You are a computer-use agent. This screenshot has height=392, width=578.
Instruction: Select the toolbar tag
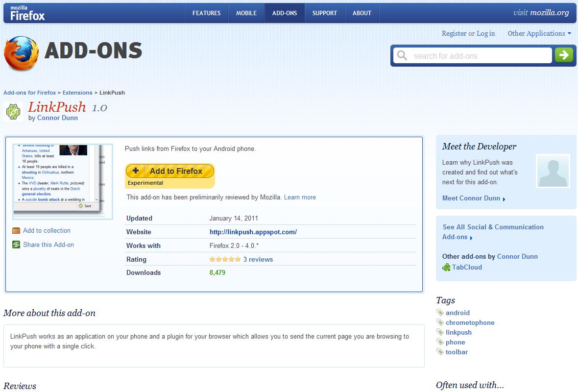click(x=457, y=352)
